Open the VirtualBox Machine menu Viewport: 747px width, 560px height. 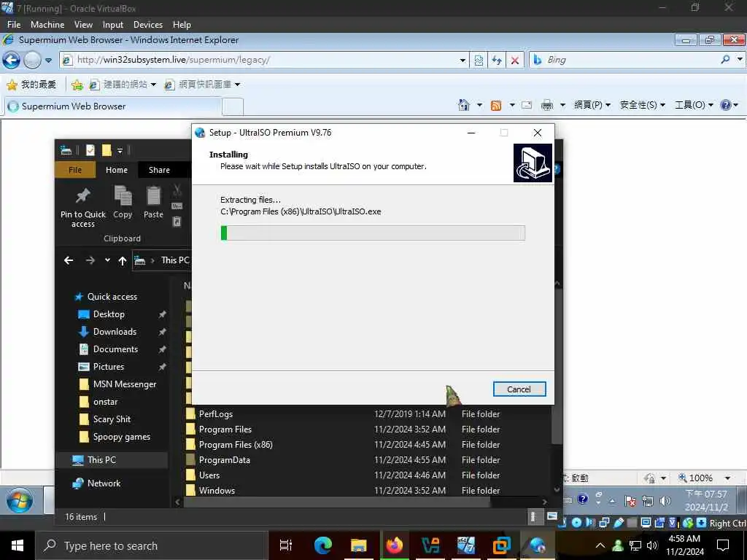[x=47, y=25]
